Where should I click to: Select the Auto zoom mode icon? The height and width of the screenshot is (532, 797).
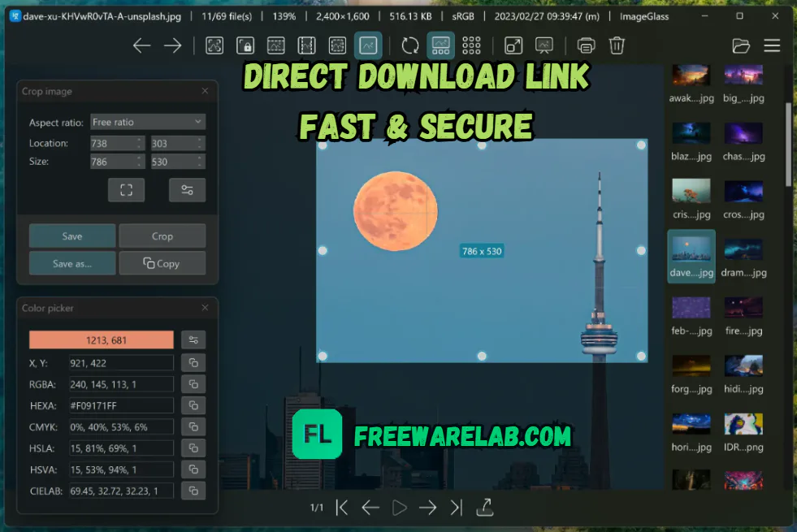coord(214,45)
